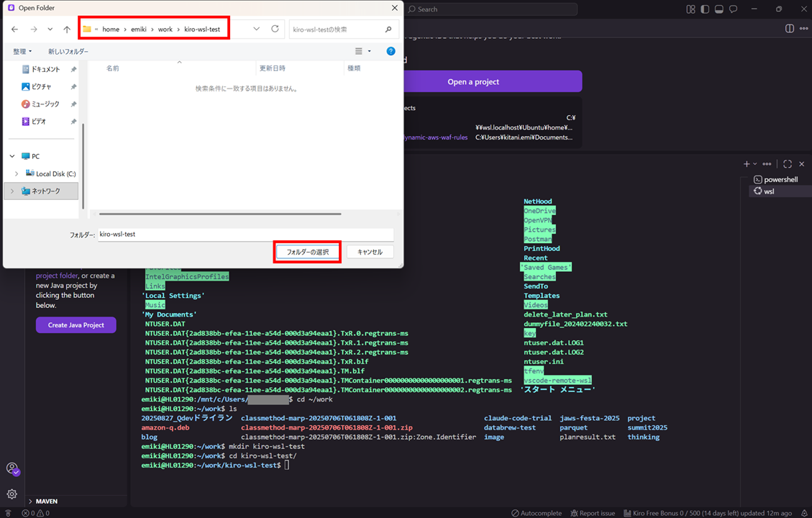Click the project folder link
812x518 pixels.
(x=57, y=276)
